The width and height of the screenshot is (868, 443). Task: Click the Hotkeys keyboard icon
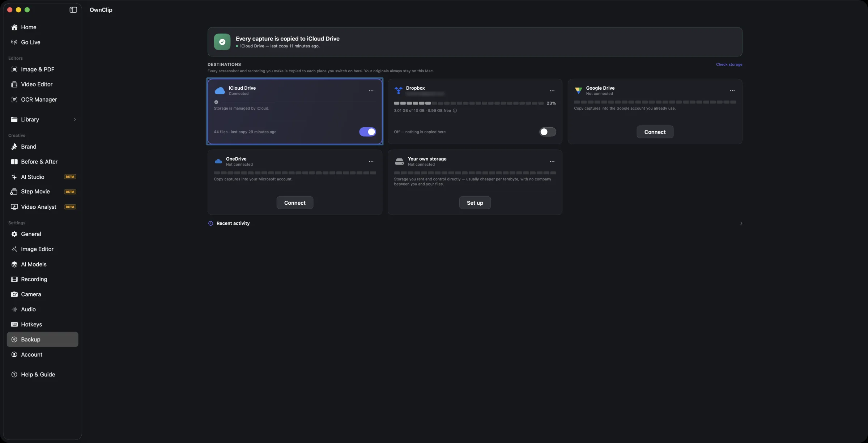coord(14,324)
